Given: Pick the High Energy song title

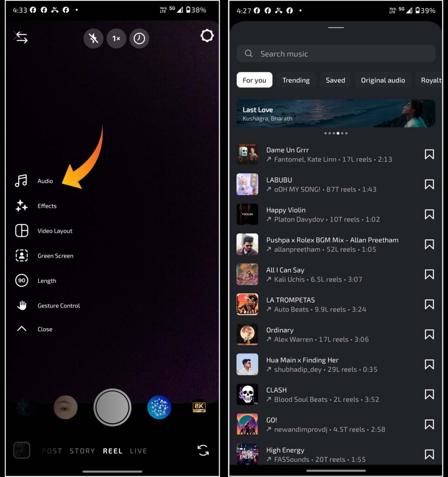Looking at the screenshot, I should pyautogui.click(x=285, y=450).
